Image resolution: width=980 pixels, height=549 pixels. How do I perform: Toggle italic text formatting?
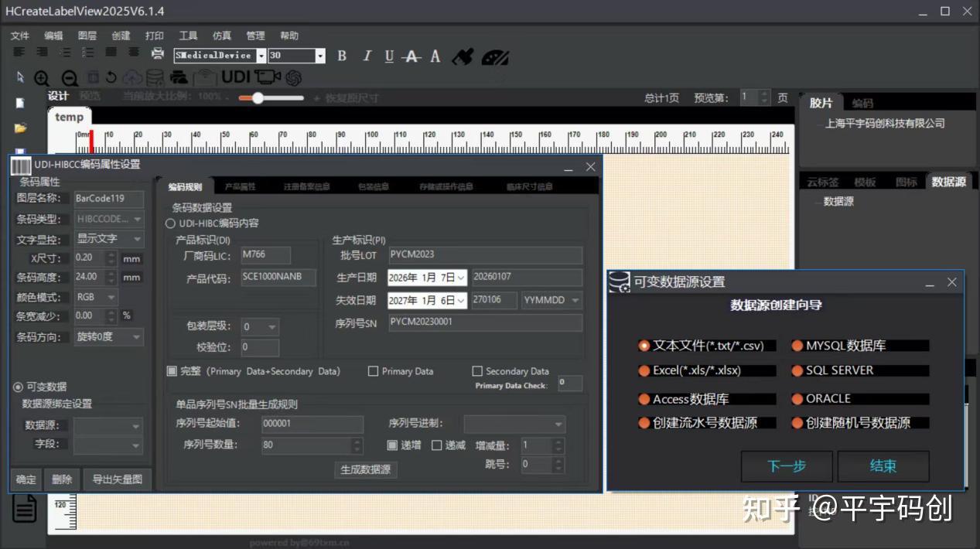367,56
